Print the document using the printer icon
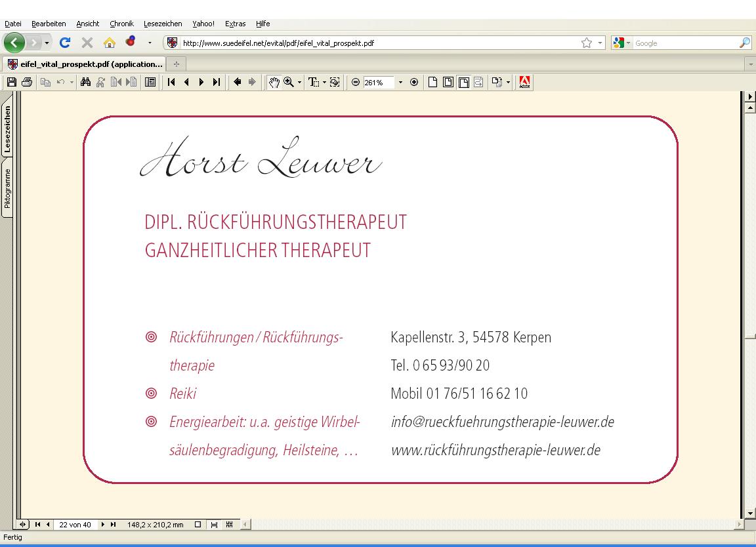The height and width of the screenshot is (547, 756). pyautogui.click(x=26, y=82)
